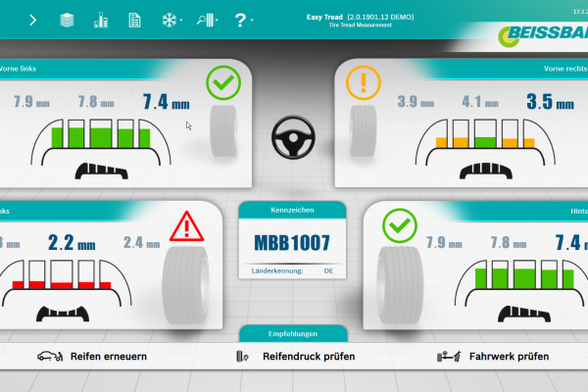Screen dimensions: 588x392
Task: Click the Empfehlungen tab header
Action: pos(293,334)
